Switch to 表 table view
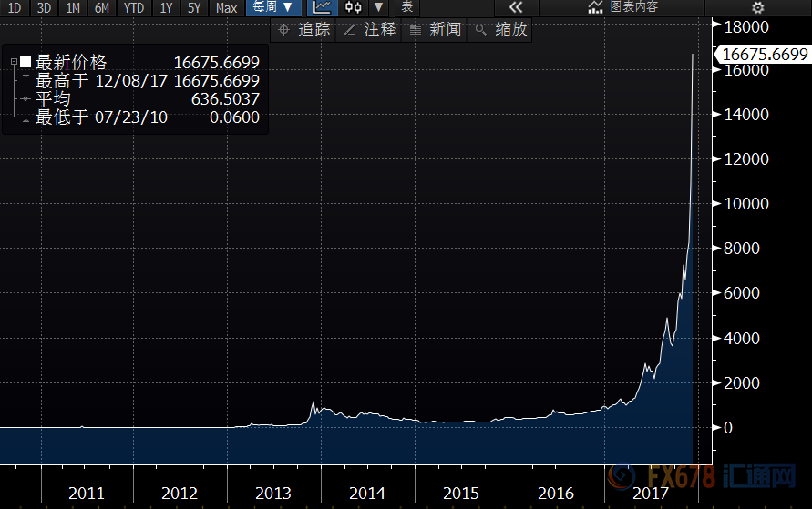Viewport: 812px width, 509px height. coord(406,7)
